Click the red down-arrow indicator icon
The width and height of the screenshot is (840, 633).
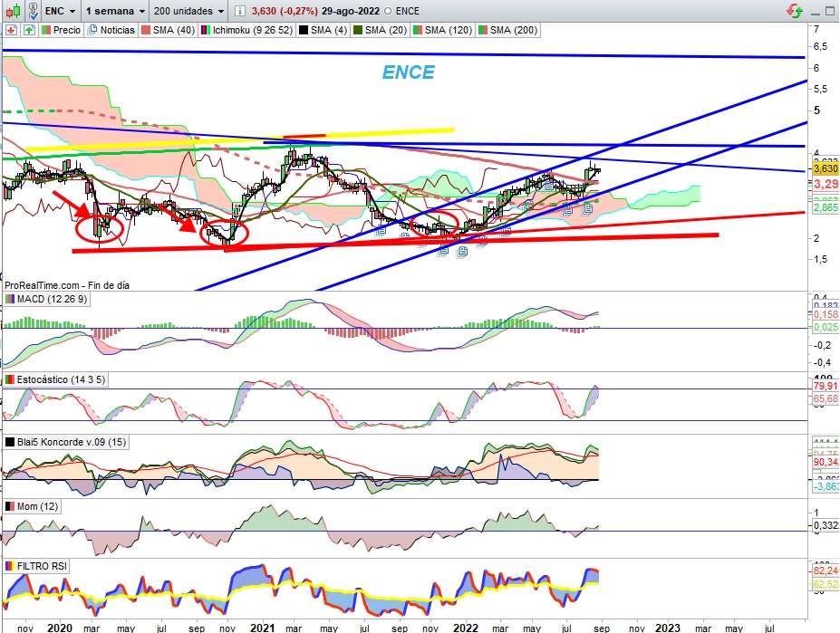point(12,30)
